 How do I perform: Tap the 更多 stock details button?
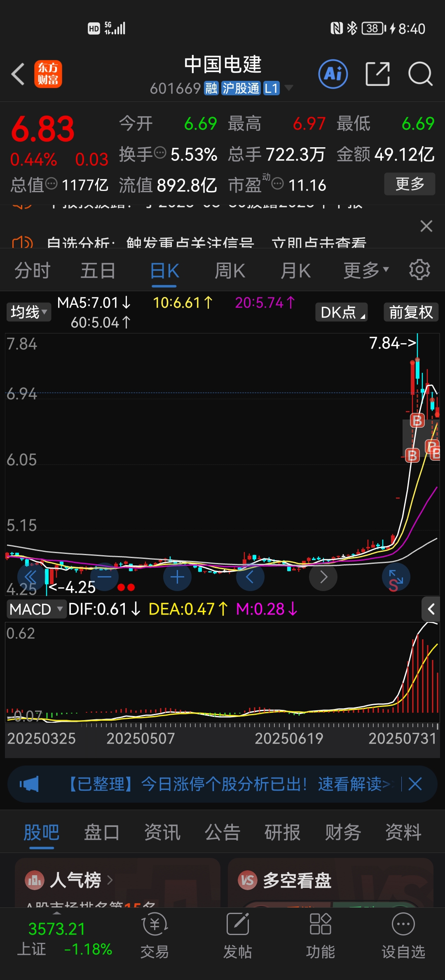410,184
